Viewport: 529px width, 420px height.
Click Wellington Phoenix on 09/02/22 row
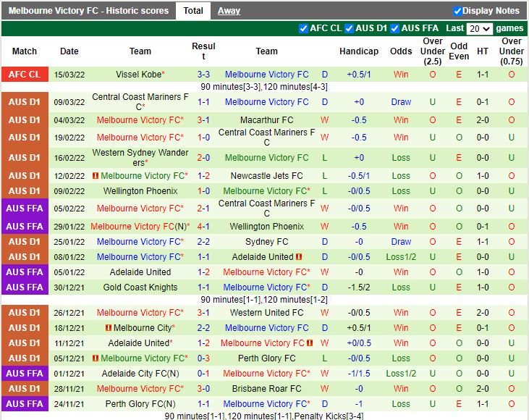pos(140,190)
